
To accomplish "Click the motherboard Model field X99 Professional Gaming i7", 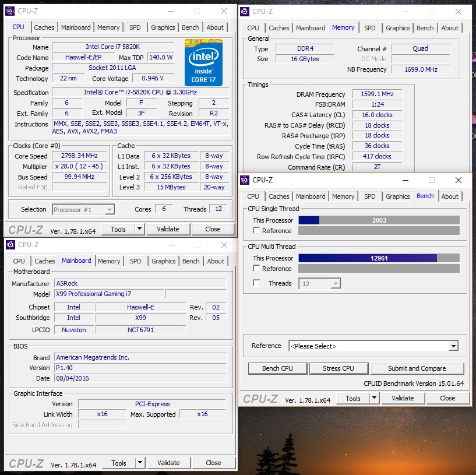I will point(110,294).
